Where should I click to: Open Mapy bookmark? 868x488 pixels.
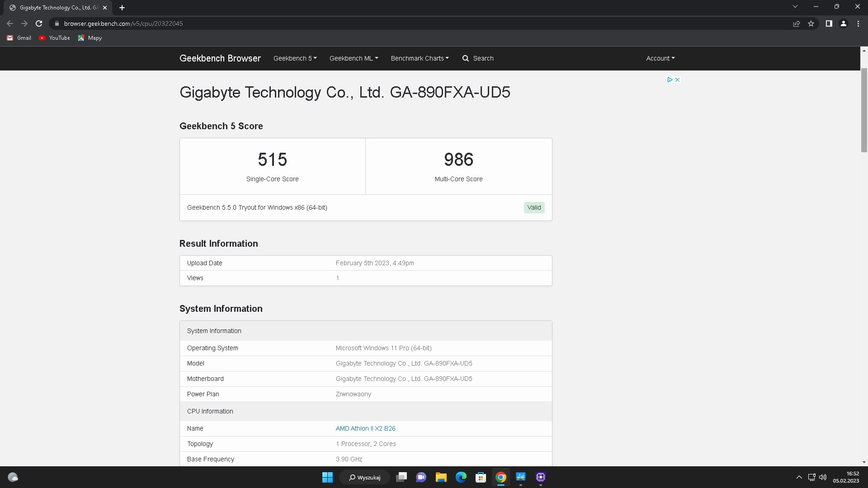90,38
